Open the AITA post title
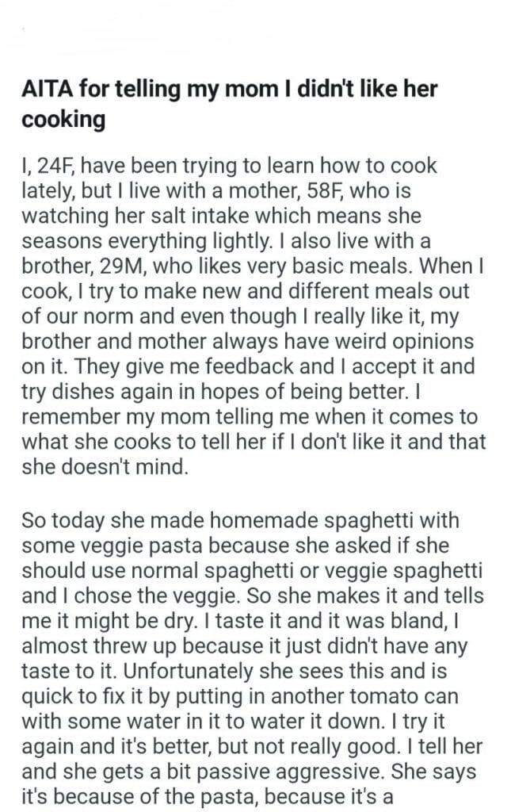The height and width of the screenshot is (812, 511). 230,89
